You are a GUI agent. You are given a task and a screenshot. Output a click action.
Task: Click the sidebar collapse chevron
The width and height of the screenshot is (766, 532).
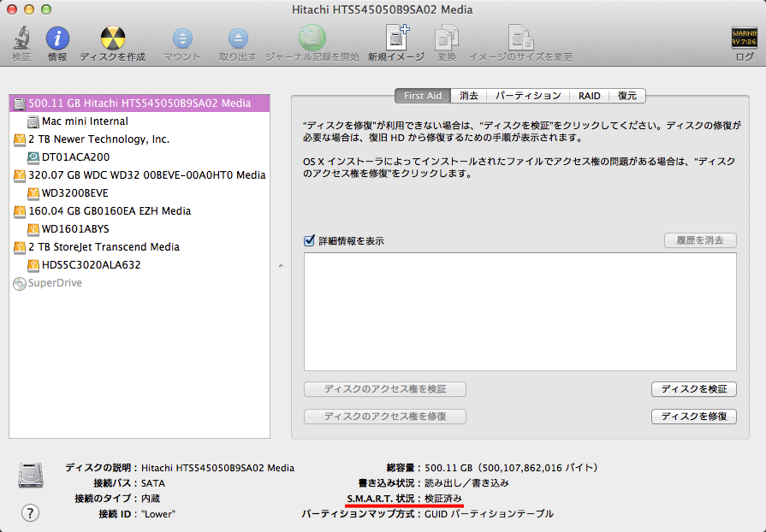coord(280,265)
